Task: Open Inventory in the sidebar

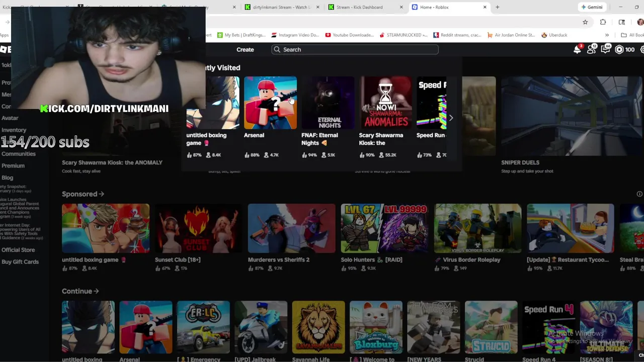Action: [x=14, y=130]
